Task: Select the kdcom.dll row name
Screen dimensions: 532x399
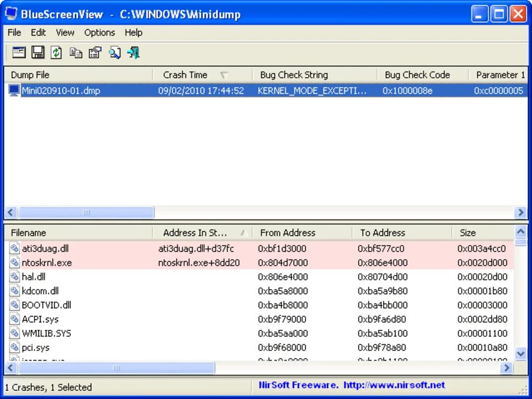Action: 40,291
